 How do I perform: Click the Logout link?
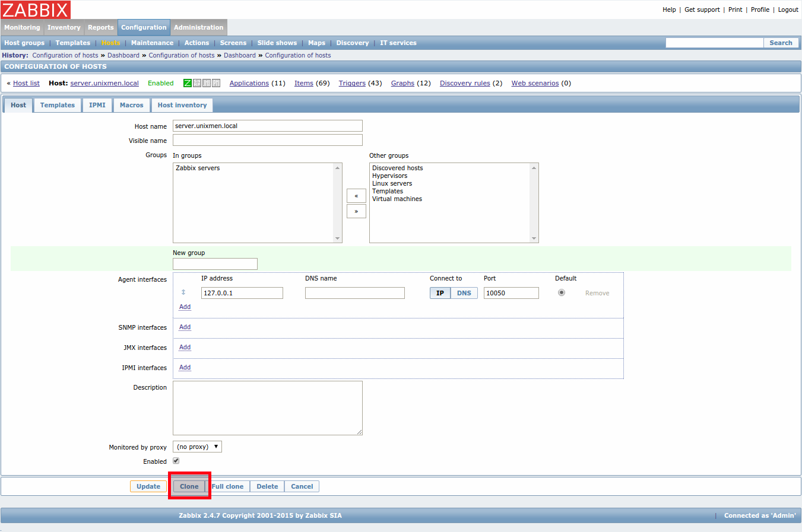pyautogui.click(x=788, y=9)
